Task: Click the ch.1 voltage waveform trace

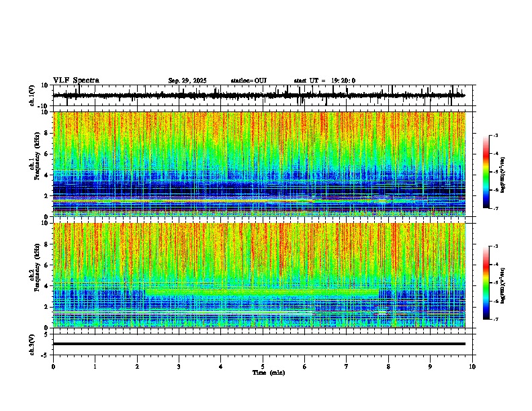Action: [259, 95]
